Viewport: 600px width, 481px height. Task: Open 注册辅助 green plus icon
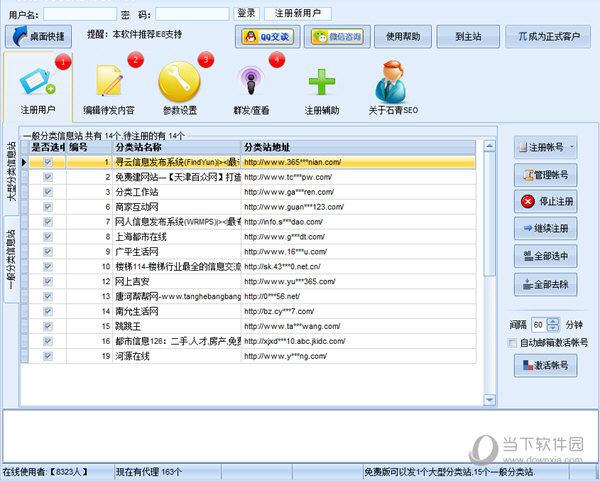322,80
